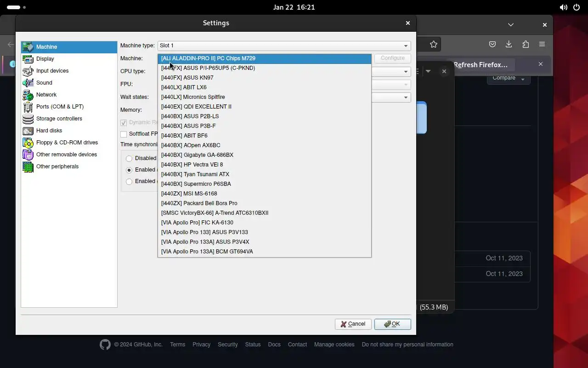Choose ASUS P2B-LS from the list
The image size is (588, 368).
coord(265,116)
